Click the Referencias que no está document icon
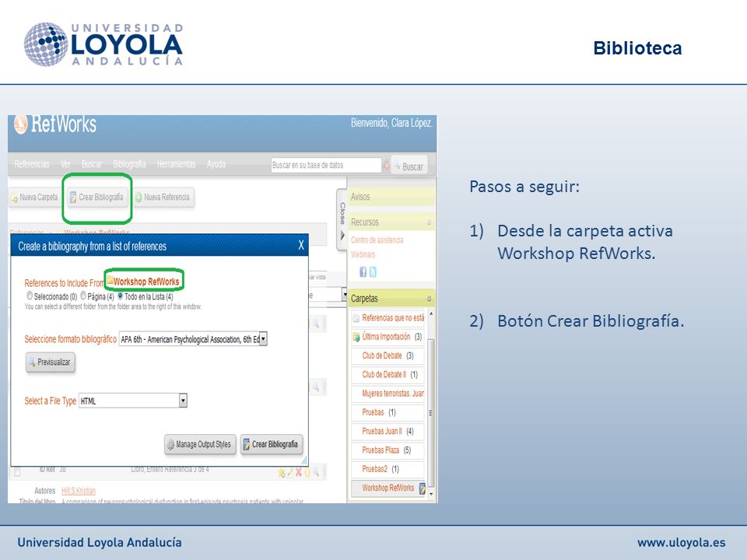This screenshot has height=560, width=747. pyautogui.click(x=356, y=318)
